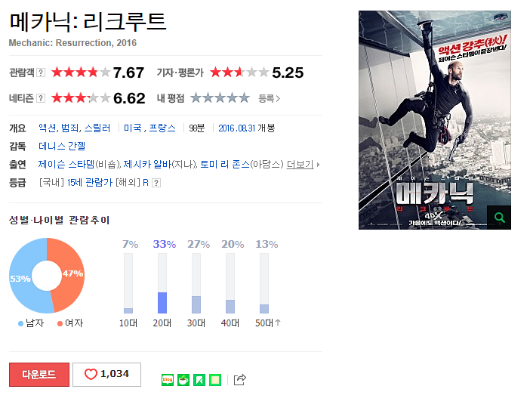This screenshot has width=530, height=420.
Task: Click the 미국 country link
Action: coord(133,128)
